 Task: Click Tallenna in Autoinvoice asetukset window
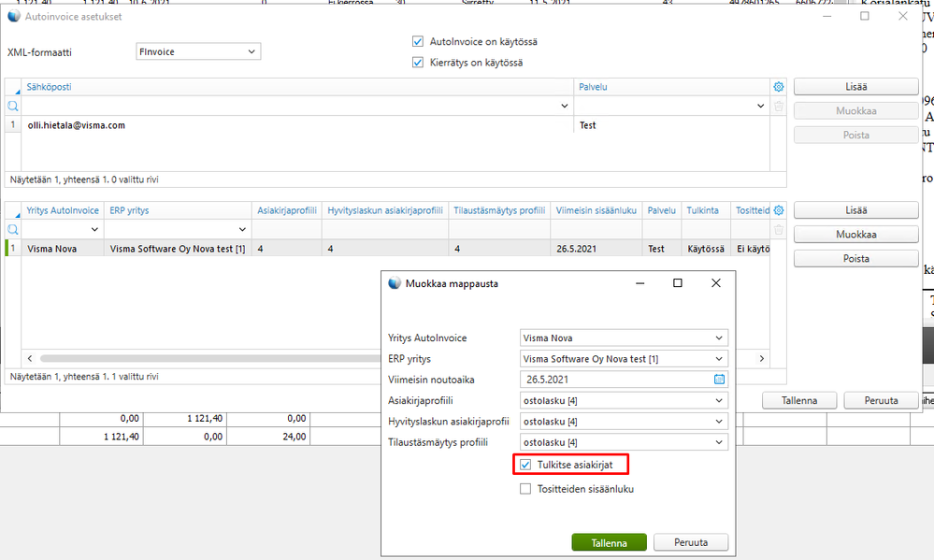799,400
